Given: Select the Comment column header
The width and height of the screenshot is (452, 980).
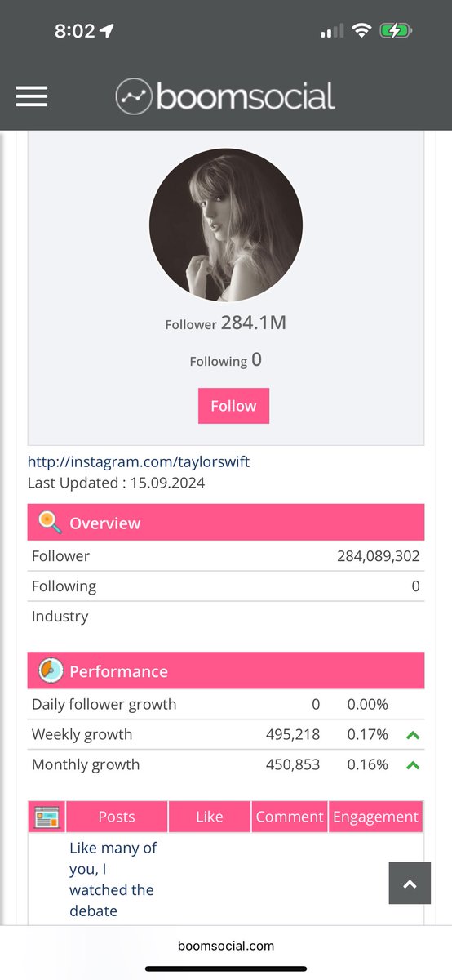Looking at the screenshot, I should tap(290, 817).
